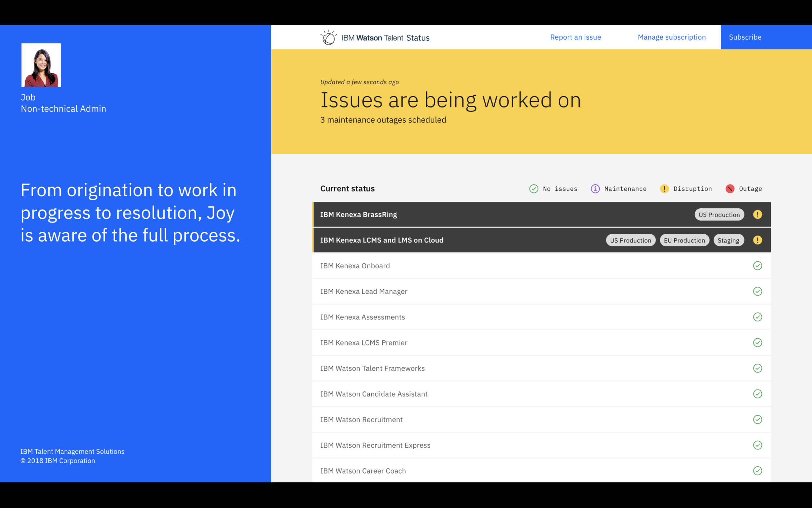Open the IBM Watson Talent Frameworks row

pos(541,368)
